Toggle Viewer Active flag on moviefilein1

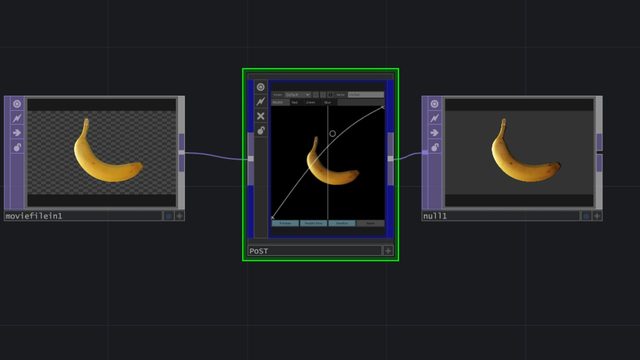click(17, 104)
